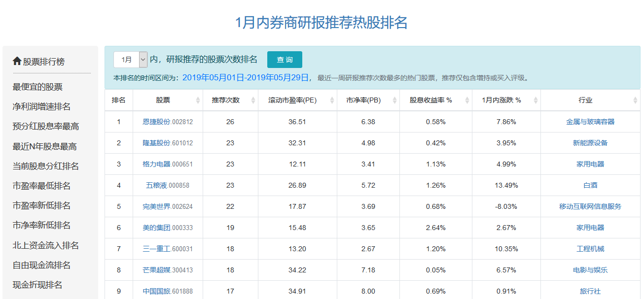644x299 pixels.
Task: Click 股票排行榜 sidebar heading
Action: coord(44,62)
